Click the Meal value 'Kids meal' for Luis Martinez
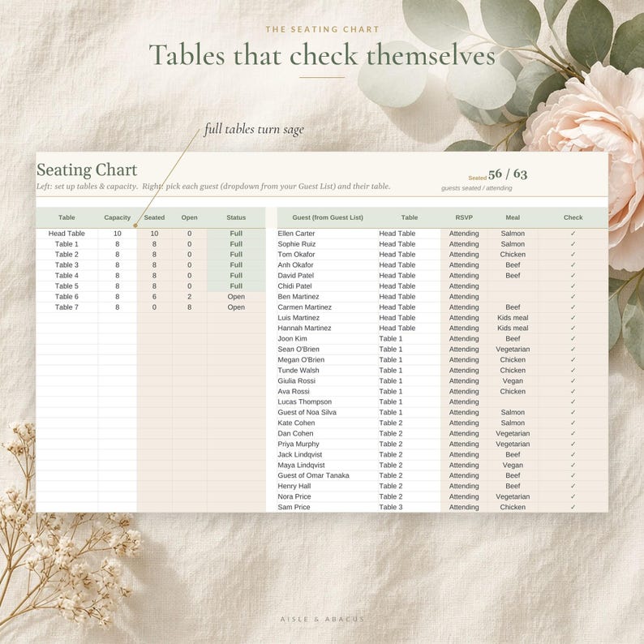The image size is (644, 644). [513, 318]
